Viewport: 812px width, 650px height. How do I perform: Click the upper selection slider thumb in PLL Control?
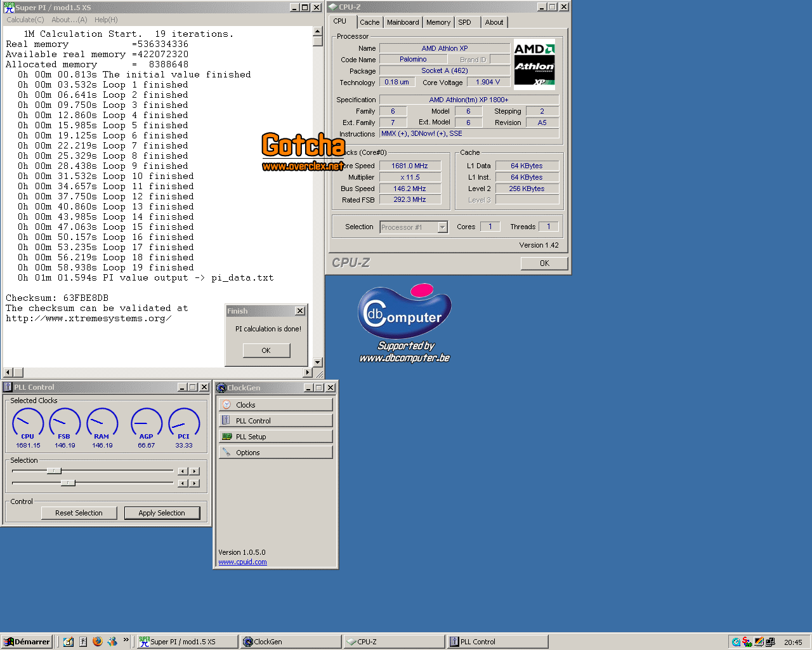coord(55,470)
